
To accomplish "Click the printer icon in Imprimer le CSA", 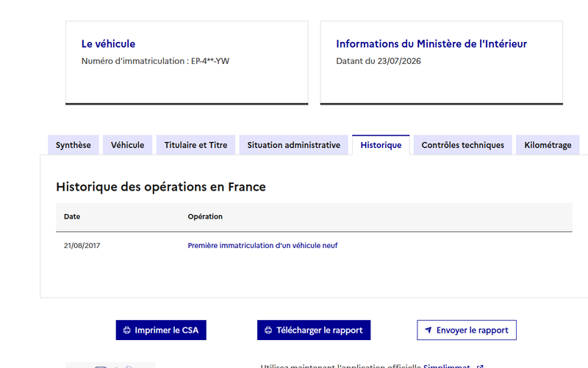I will pyautogui.click(x=126, y=330).
